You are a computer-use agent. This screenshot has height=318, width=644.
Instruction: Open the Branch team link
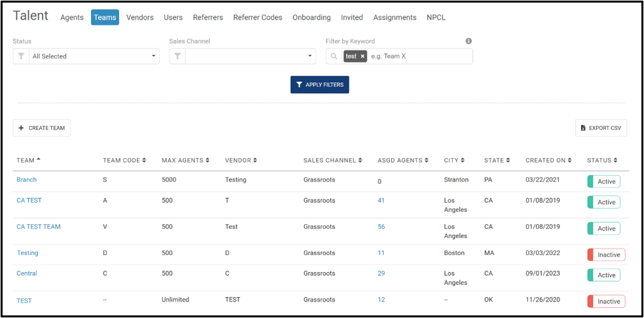[x=27, y=180]
